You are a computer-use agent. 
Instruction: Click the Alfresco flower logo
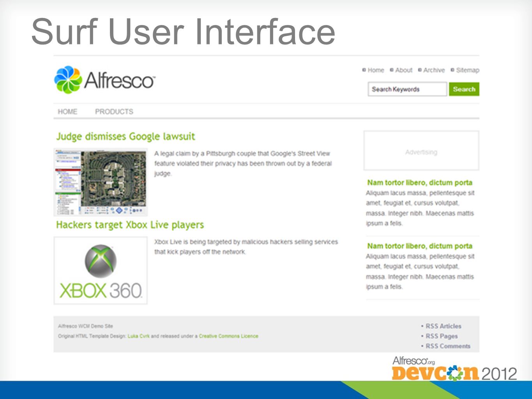68,79
